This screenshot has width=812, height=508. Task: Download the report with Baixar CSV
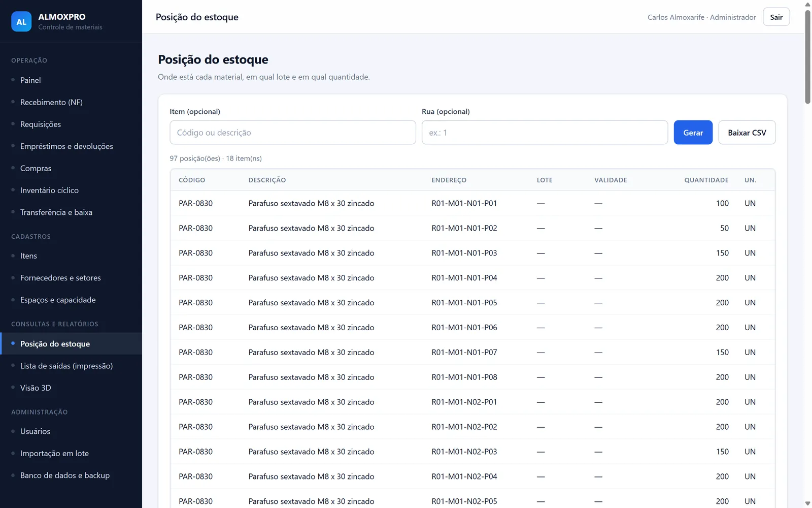tap(747, 133)
